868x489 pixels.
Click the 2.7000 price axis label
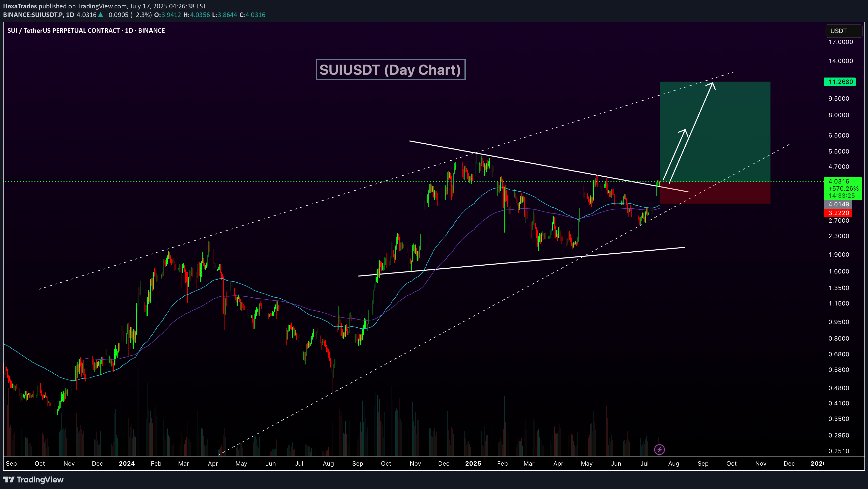click(x=839, y=221)
